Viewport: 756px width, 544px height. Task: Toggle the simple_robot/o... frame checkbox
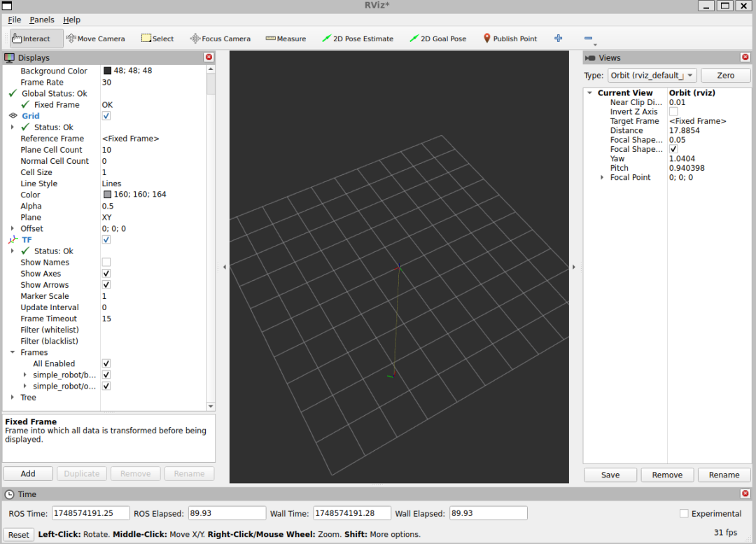106,386
